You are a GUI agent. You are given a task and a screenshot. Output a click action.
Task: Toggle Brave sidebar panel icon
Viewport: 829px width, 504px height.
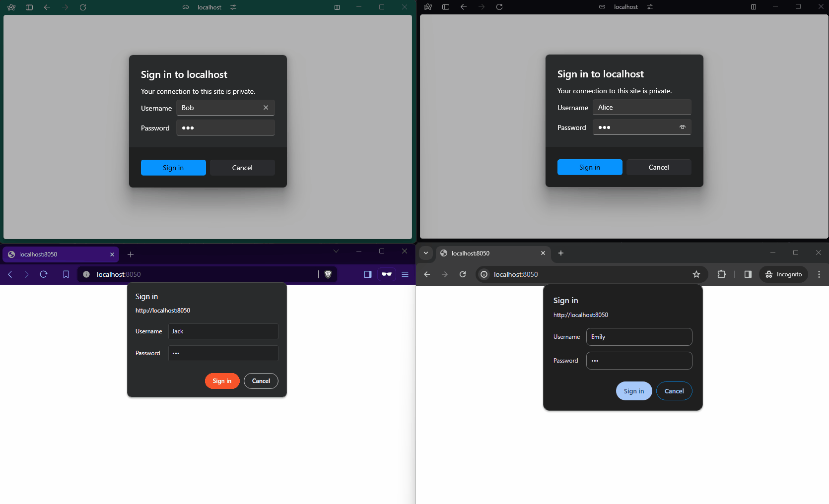pos(368,274)
